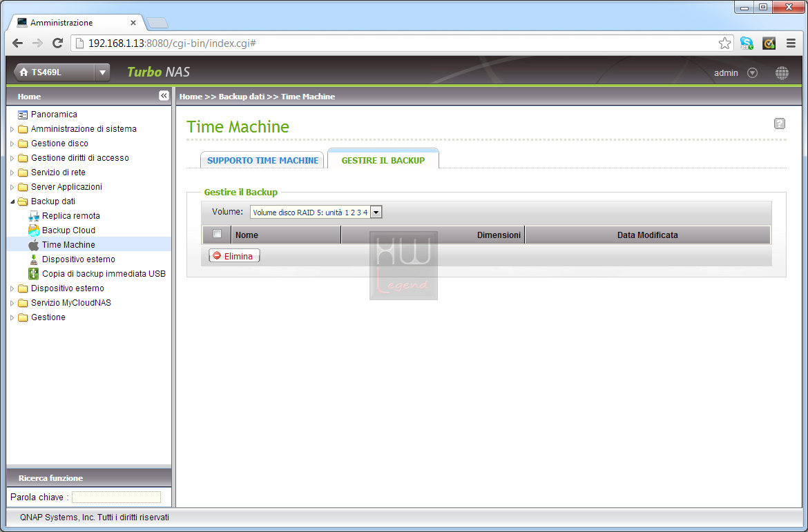Click the Panoramica overview icon
The height and width of the screenshot is (532, 808).
(23, 115)
